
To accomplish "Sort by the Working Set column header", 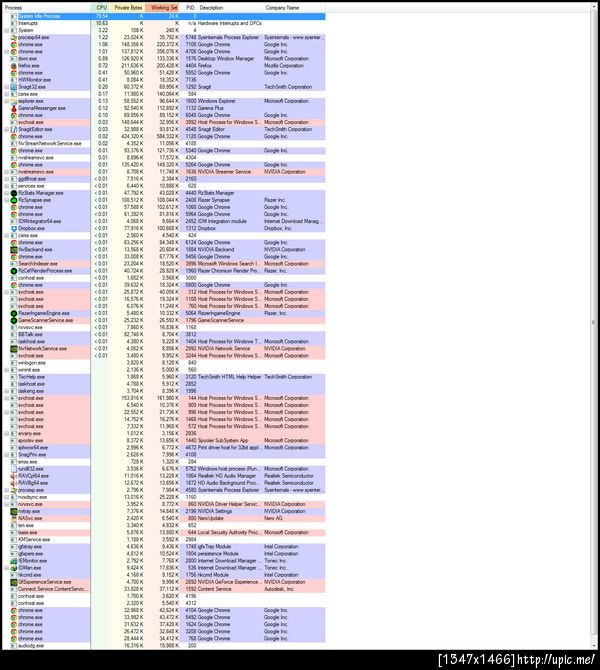I will (162, 8).
